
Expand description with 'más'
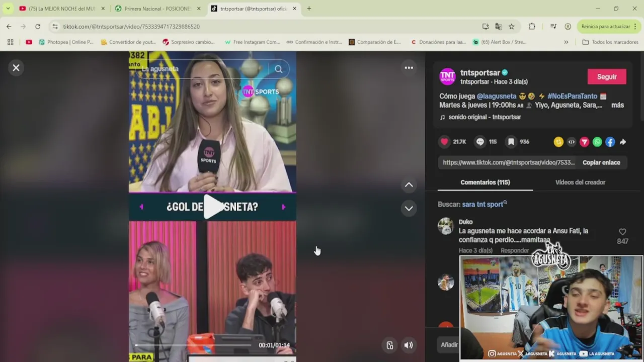click(617, 105)
